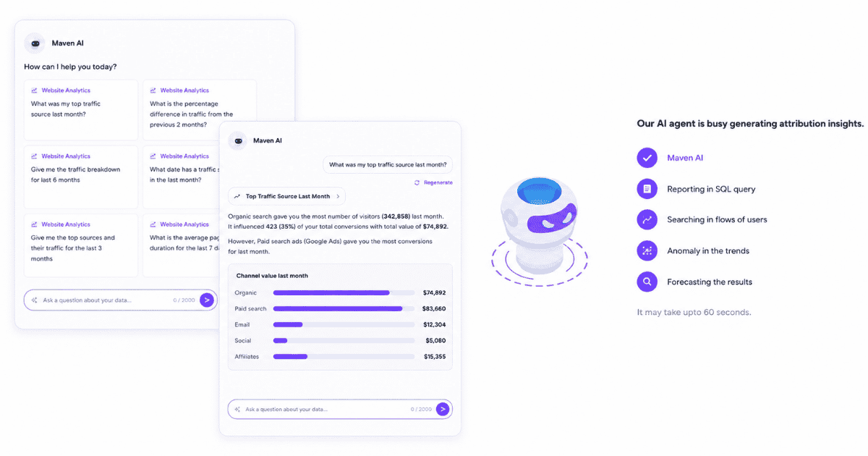The width and height of the screenshot is (868, 456).
Task: Click the Paid search channel value bar
Action: point(344,308)
